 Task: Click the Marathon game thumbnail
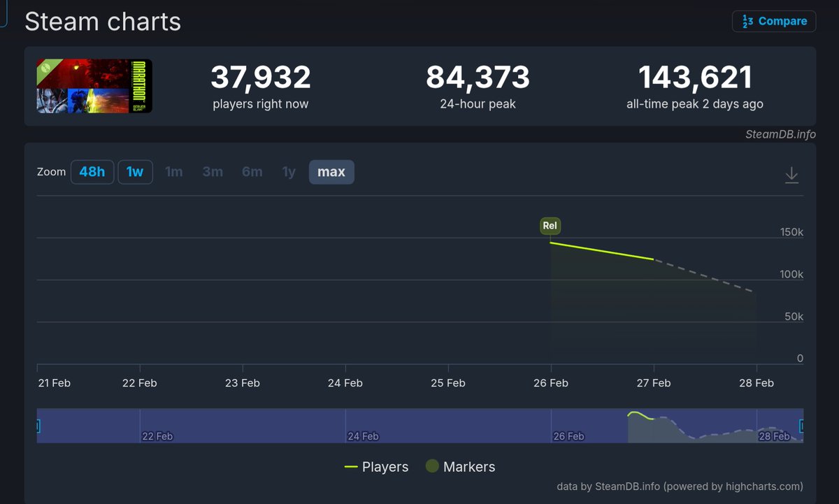pos(94,86)
